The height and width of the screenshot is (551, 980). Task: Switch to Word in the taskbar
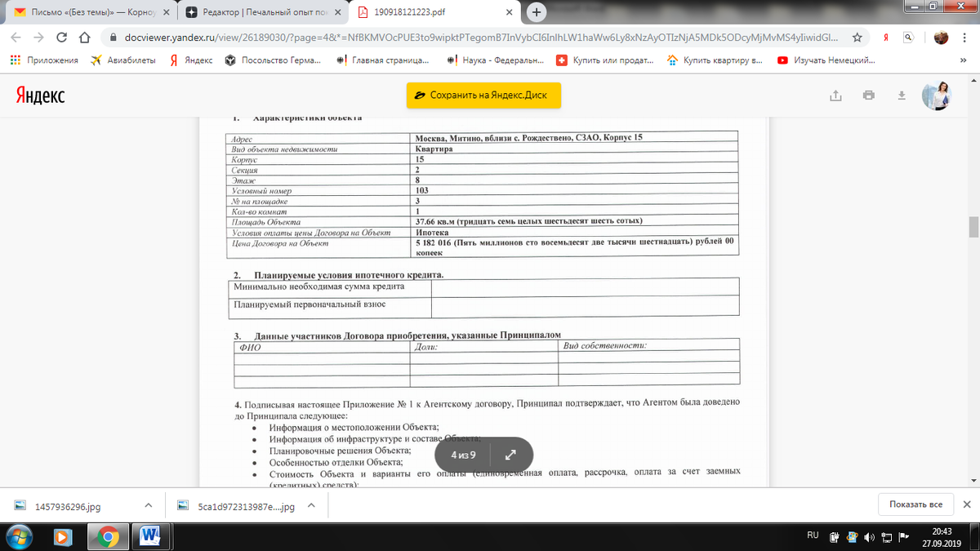coord(149,536)
